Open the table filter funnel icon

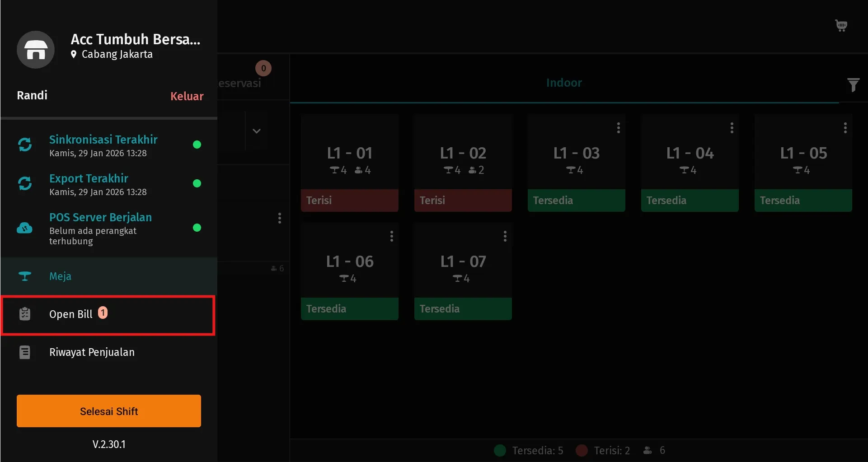pyautogui.click(x=853, y=84)
